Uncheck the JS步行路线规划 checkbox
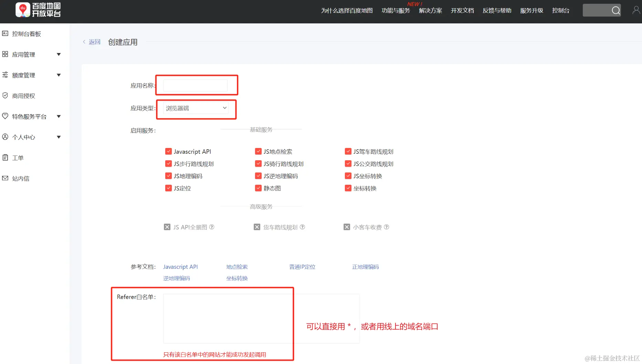The image size is (642, 364). pyautogui.click(x=168, y=164)
